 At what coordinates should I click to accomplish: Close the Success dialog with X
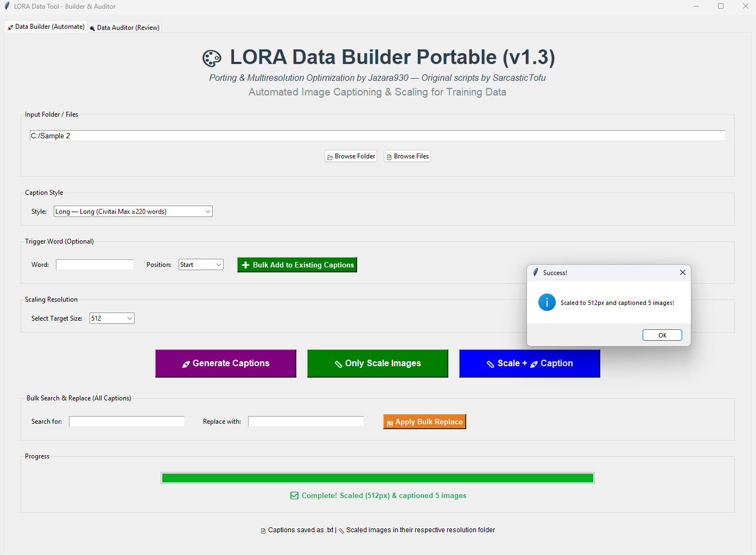pyautogui.click(x=683, y=272)
